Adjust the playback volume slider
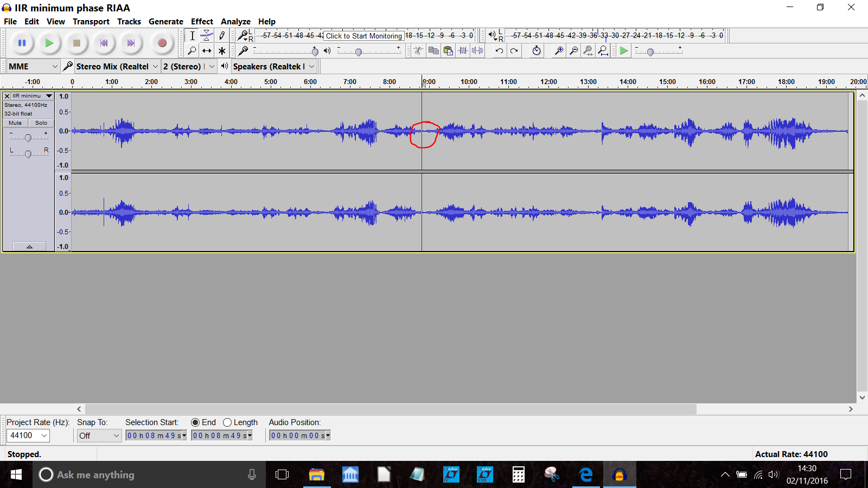Viewport: 868px width, 488px height. point(359,52)
